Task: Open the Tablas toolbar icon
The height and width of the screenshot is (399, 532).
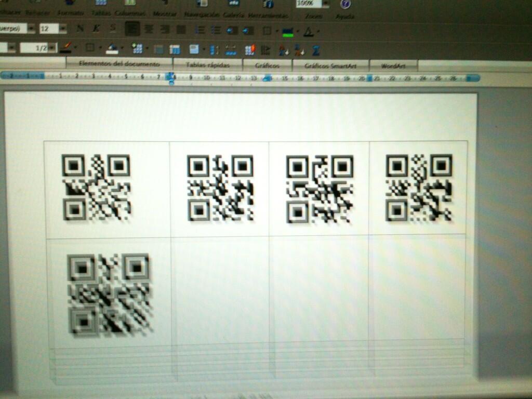Action: pyautogui.click(x=101, y=3)
